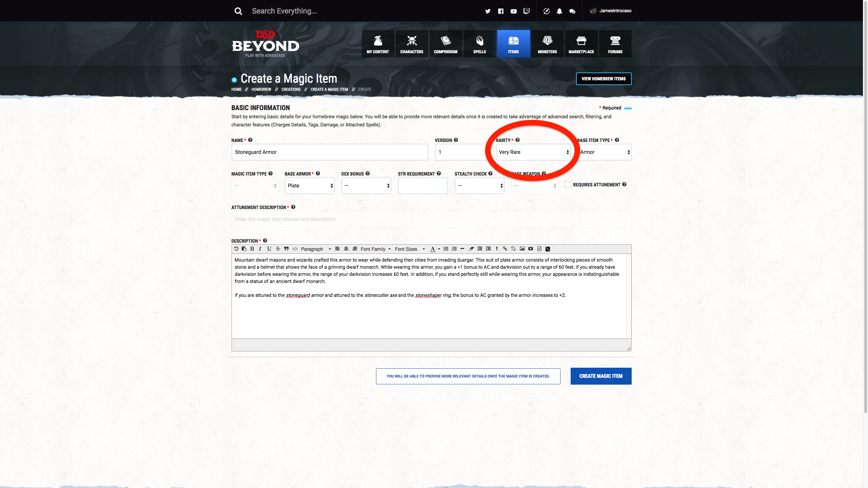Open the source code view icon
This screenshot has height=488, width=868.
click(295, 249)
